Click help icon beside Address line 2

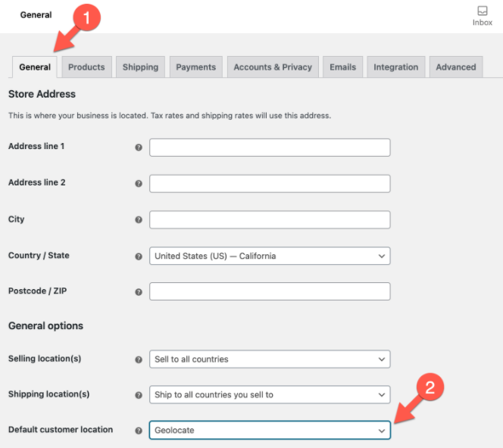(139, 184)
